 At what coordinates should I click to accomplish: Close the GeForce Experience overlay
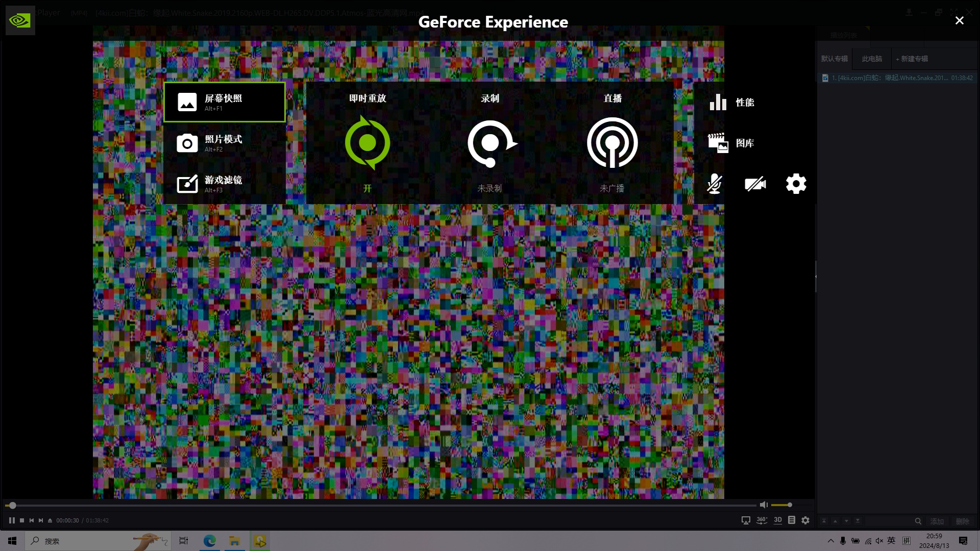click(x=960, y=20)
